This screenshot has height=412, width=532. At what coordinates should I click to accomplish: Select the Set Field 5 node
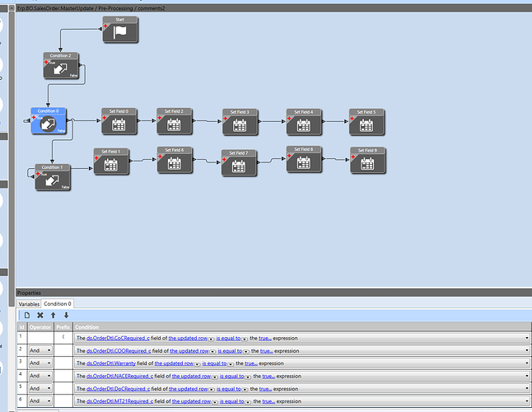pos(366,122)
